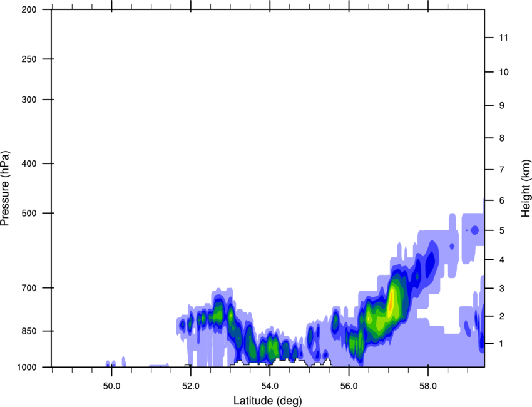Image resolution: width=532 pixels, height=407 pixels.
Task: Click the 6 km height tick label
Action: (501, 200)
